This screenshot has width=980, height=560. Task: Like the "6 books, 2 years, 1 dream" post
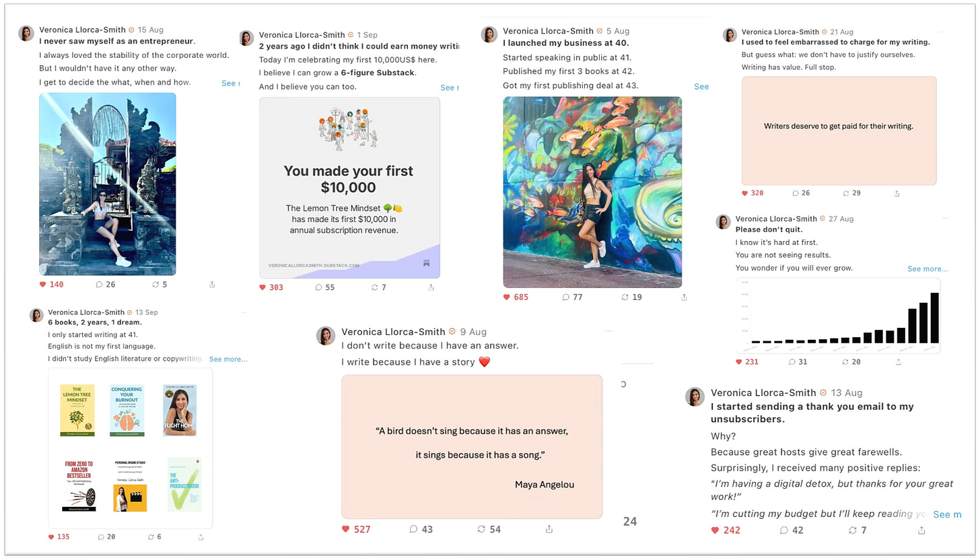coord(59,537)
